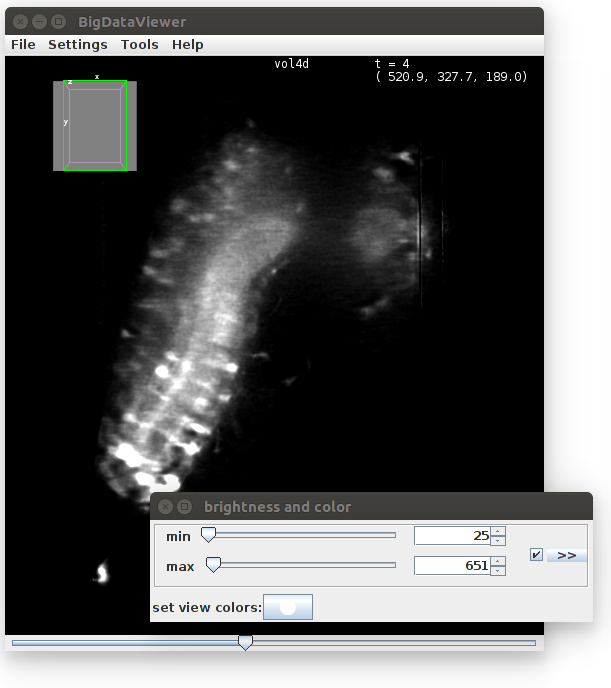This screenshot has width=611, height=688.
Task: Click the max brightness slider handle
Action: [213, 565]
